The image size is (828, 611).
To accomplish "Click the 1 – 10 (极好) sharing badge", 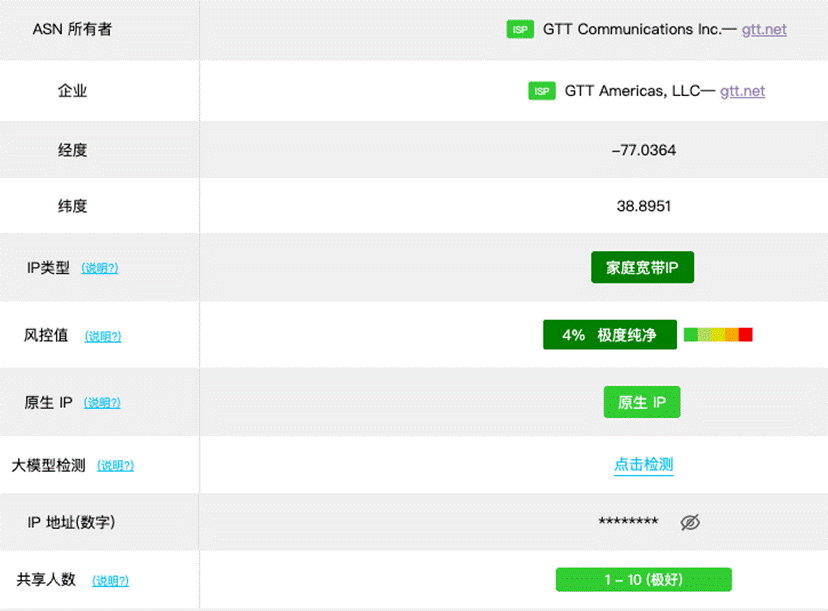I will (643, 579).
